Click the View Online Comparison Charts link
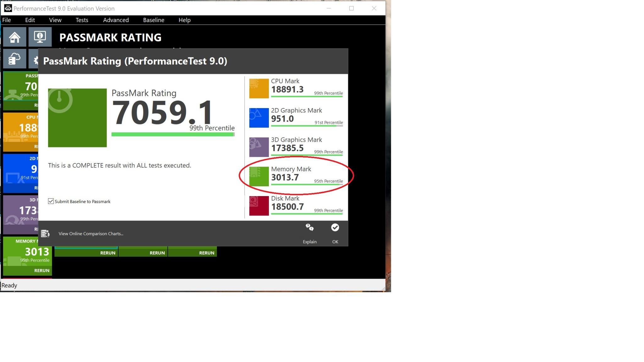This screenshot has width=644, height=362. (x=91, y=234)
